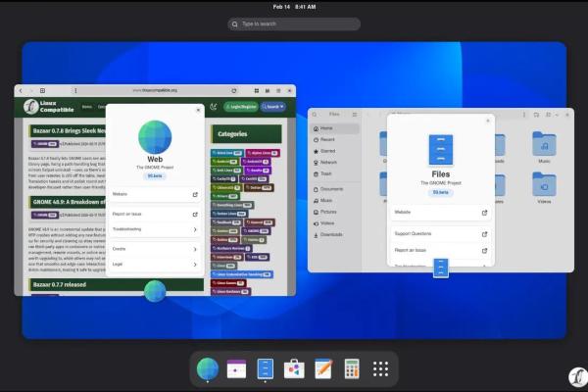The width and height of the screenshot is (588, 392).
Task: Close the About Web dialog
Action: [198, 110]
